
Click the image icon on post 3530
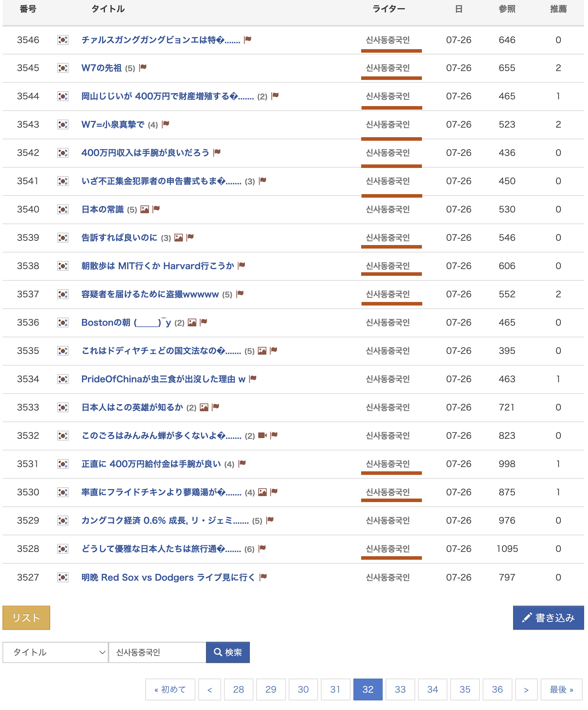point(262,492)
